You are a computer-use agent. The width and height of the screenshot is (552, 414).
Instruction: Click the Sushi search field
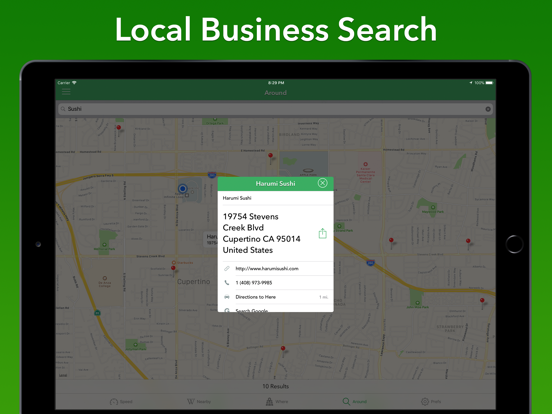coord(275,109)
